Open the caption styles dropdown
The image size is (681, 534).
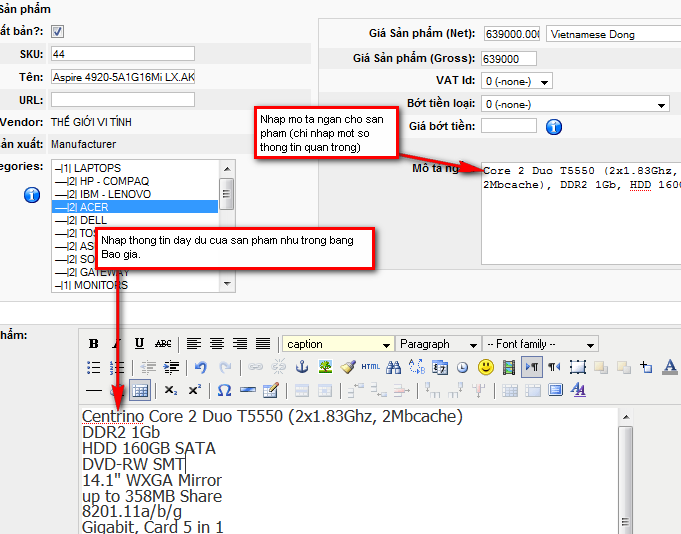coord(338,344)
